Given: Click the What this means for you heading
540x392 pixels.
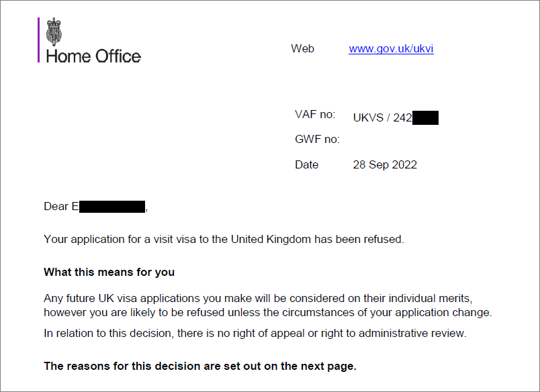Looking at the screenshot, I should [x=109, y=273].
